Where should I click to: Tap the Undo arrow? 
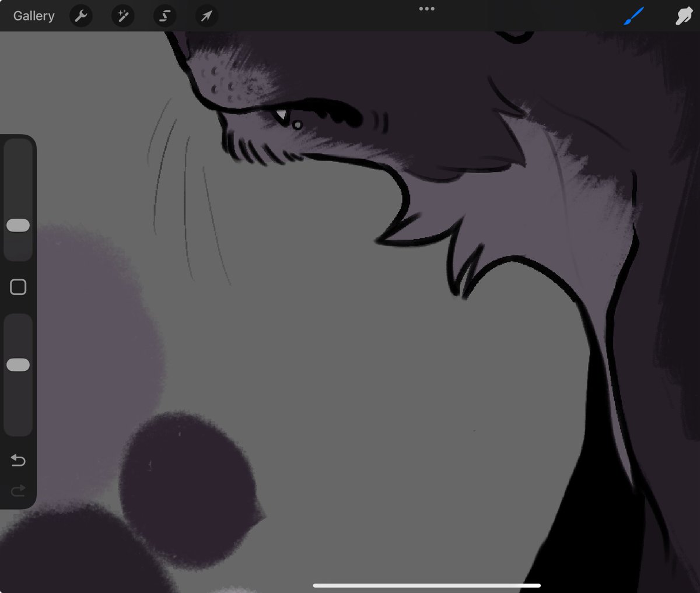[x=18, y=461]
